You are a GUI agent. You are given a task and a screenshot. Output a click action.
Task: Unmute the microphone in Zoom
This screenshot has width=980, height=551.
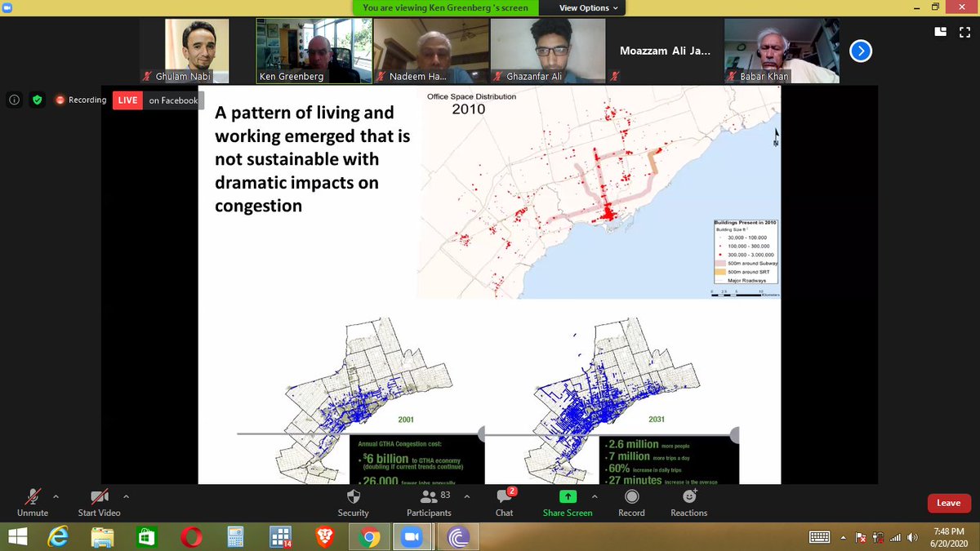pyautogui.click(x=33, y=502)
